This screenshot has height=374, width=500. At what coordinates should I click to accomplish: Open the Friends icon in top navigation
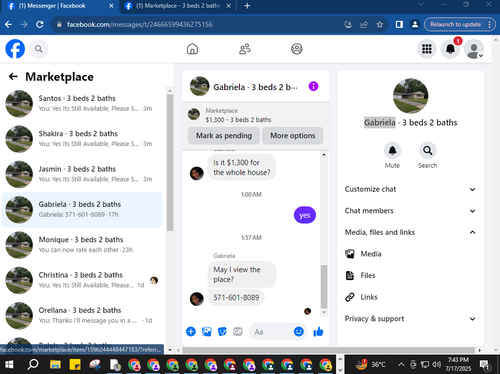pyautogui.click(x=245, y=49)
